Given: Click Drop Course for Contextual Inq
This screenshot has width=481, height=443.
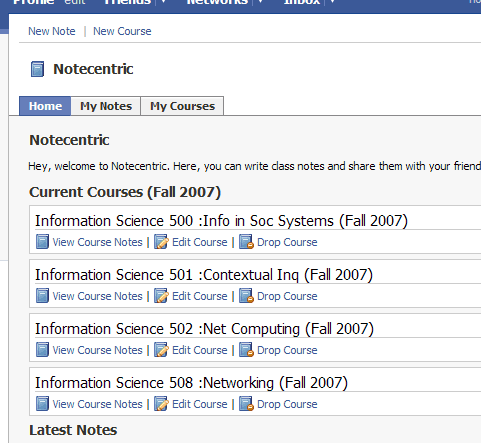Looking at the screenshot, I should [x=287, y=296].
